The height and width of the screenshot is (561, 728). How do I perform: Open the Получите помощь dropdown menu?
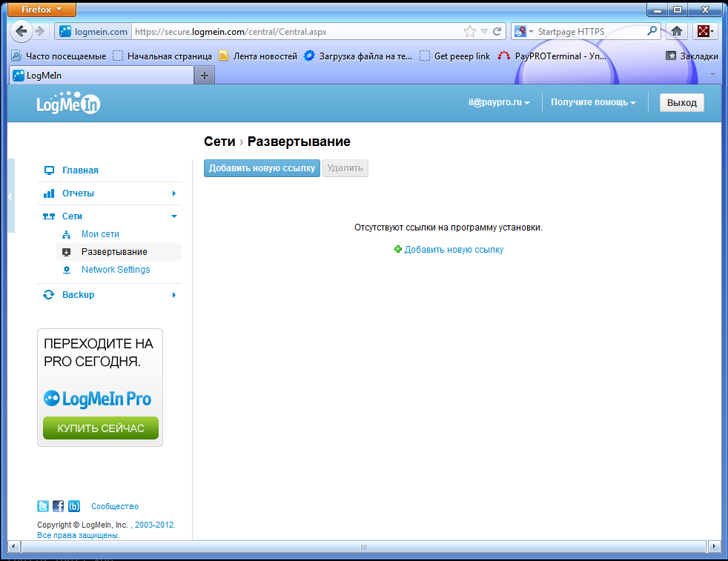coord(593,103)
